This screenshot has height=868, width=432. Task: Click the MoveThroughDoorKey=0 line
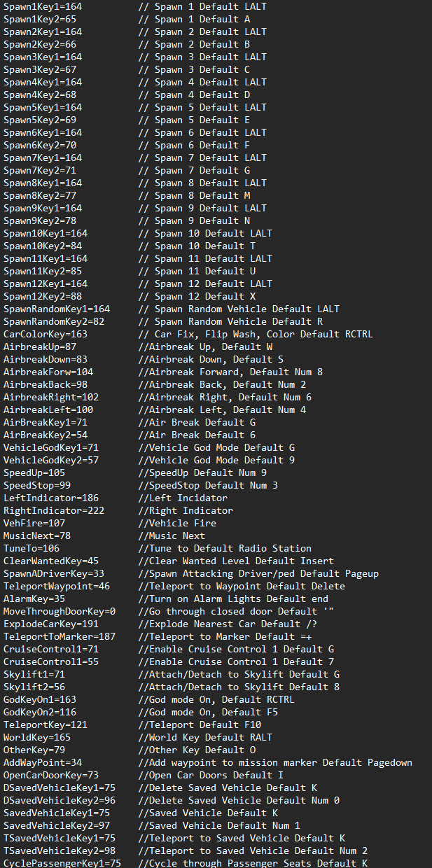[60, 611]
